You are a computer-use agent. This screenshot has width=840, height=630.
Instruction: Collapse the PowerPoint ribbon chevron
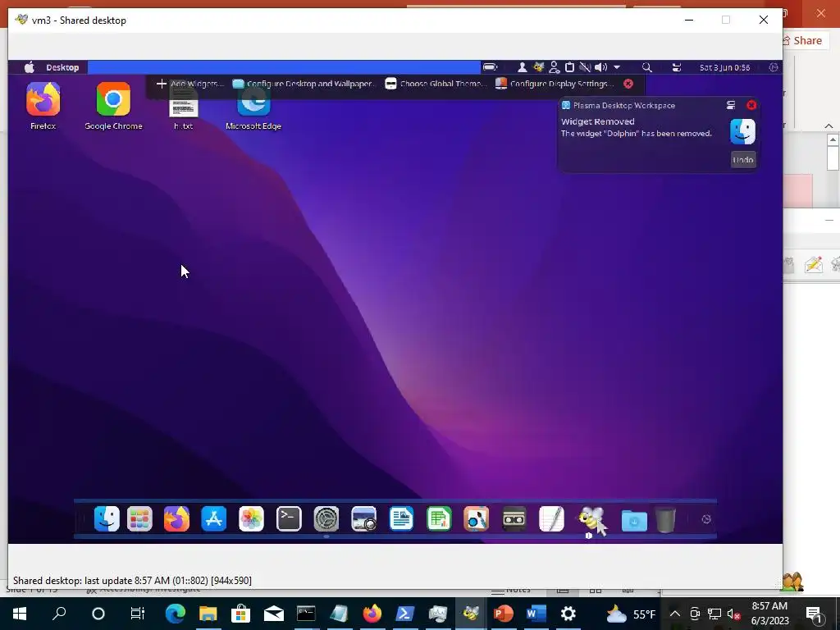(829, 126)
